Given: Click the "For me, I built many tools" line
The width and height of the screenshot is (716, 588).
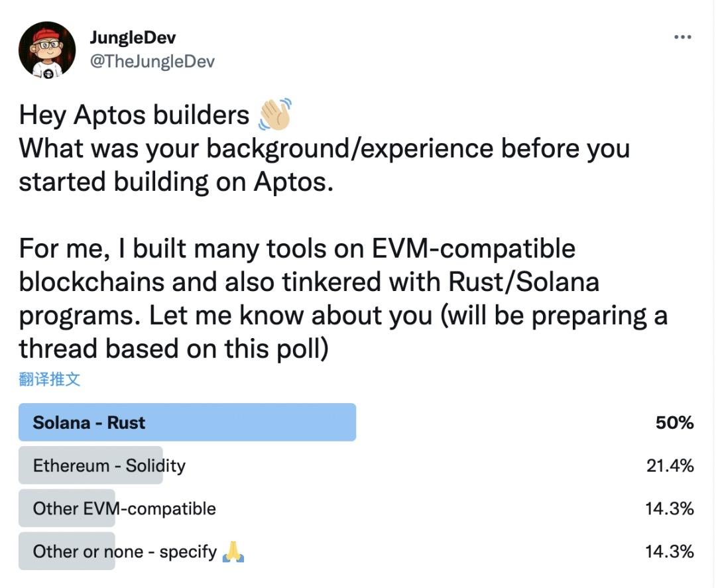Looking at the screenshot, I should click(x=297, y=249).
